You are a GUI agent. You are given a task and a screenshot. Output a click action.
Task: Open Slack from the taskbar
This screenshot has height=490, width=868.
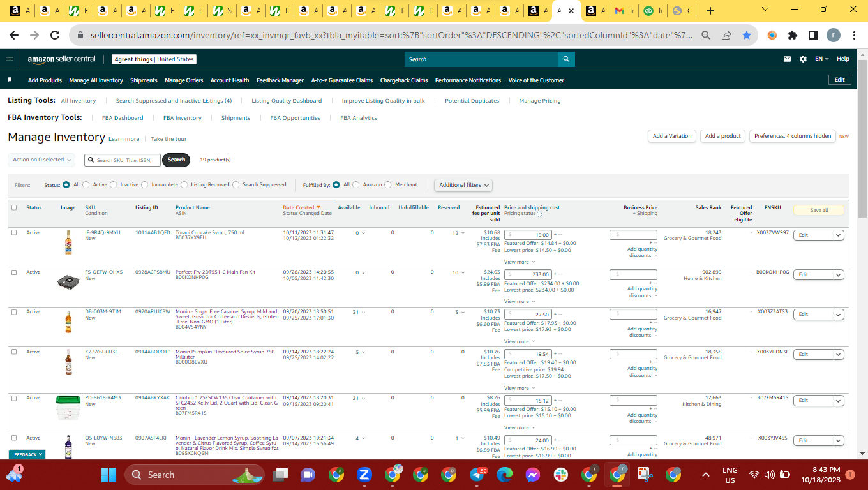pyautogui.click(x=561, y=475)
